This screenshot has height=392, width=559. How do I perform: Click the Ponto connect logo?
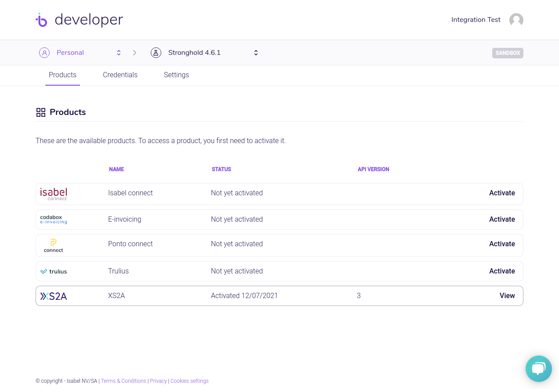(54, 245)
